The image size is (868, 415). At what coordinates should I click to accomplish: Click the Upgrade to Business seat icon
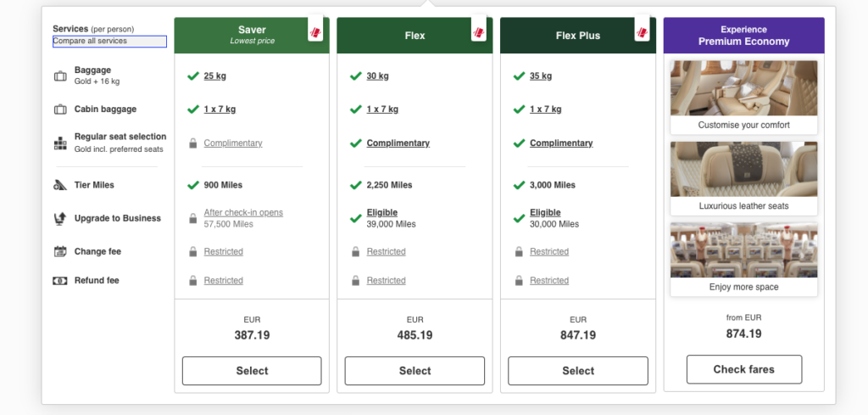60,218
